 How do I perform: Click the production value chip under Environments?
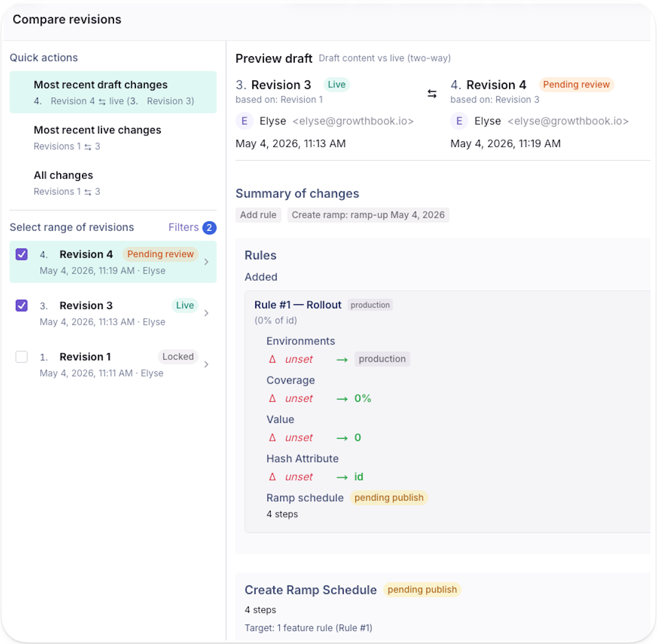382,359
